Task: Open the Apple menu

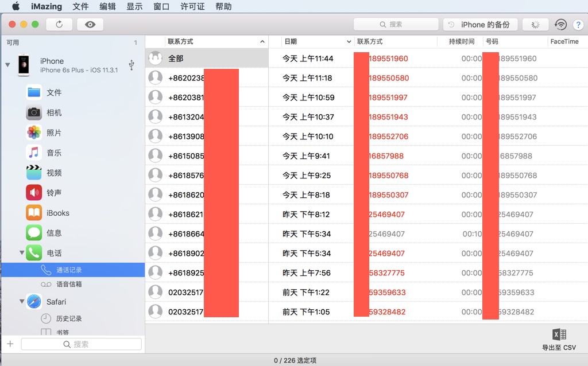Action: point(16,6)
